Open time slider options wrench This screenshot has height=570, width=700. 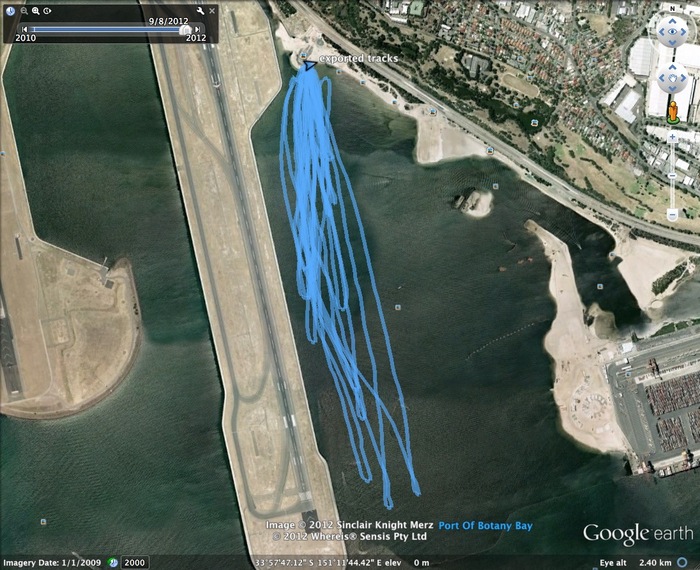point(200,11)
